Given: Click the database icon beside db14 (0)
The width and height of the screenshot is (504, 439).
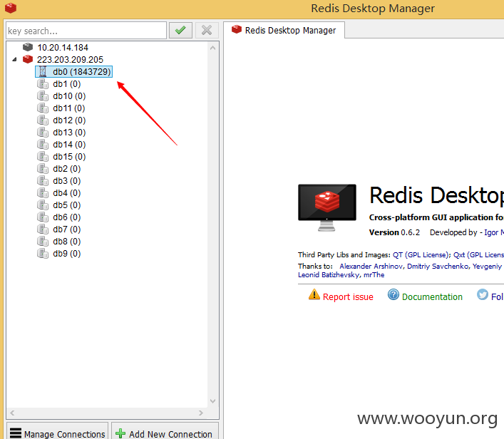Looking at the screenshot, I should (43, 144).
